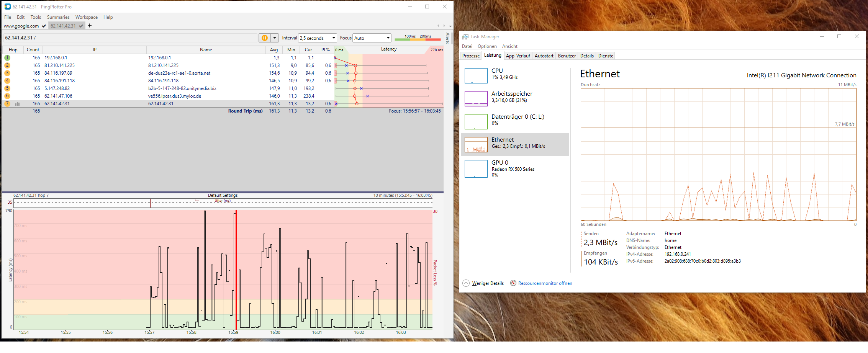Viewport: 868px width, 353px height.
Task: Click the checkmark on the 62.141.42.31 tab
Action: pyautogui.click(x=81, y=26)
